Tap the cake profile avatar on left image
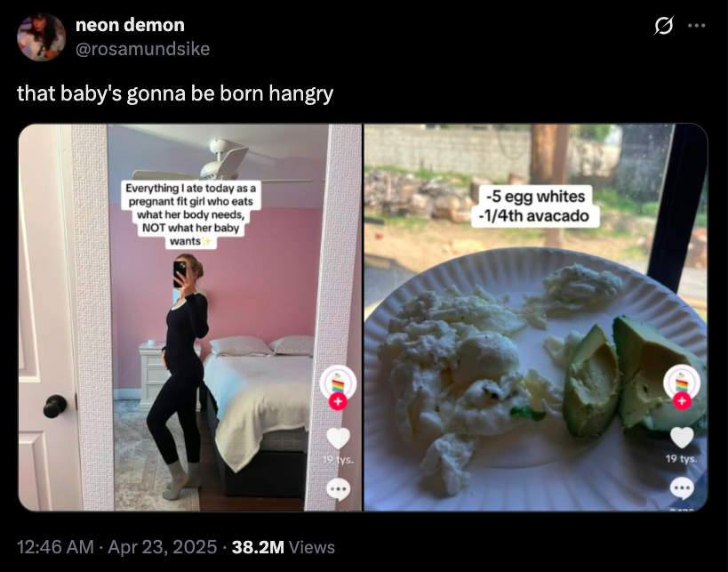The height and width of the screenshot is (572, 728). (338, 383)
